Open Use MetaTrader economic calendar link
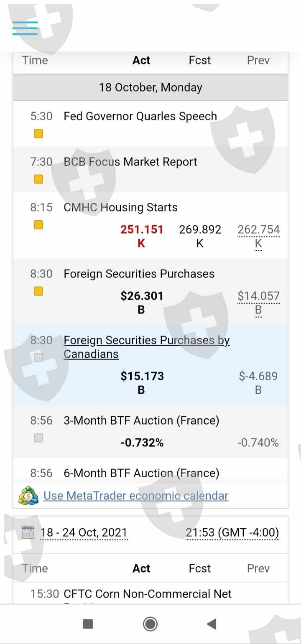 136,496
